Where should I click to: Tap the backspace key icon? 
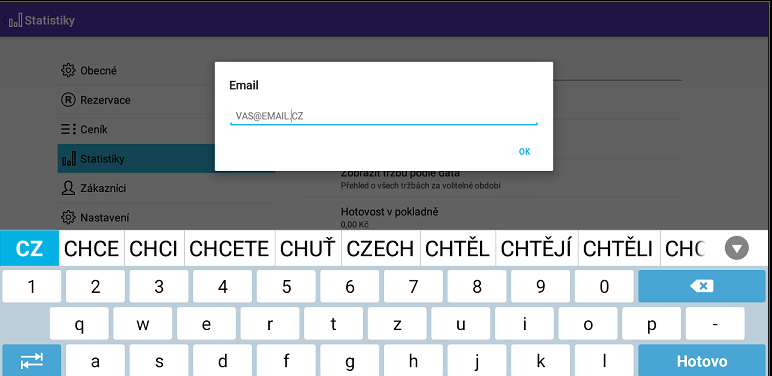(702, 286)
